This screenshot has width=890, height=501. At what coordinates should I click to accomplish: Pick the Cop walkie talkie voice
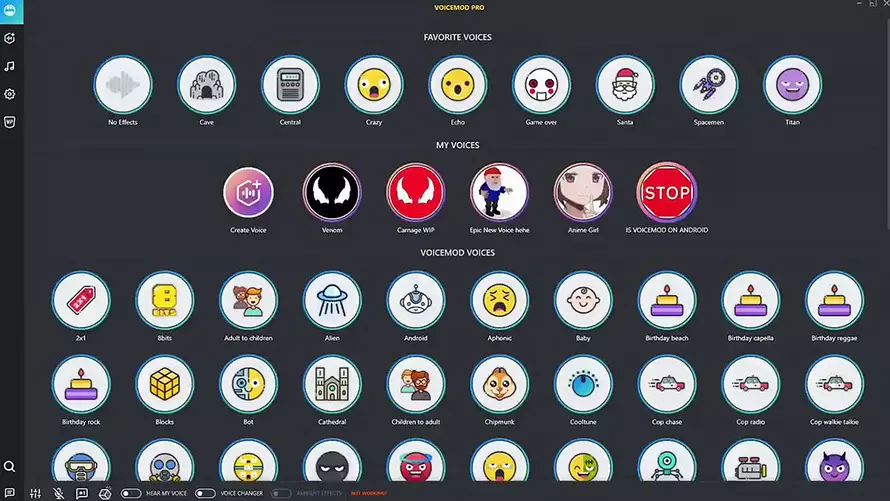(x=834, y=384)
